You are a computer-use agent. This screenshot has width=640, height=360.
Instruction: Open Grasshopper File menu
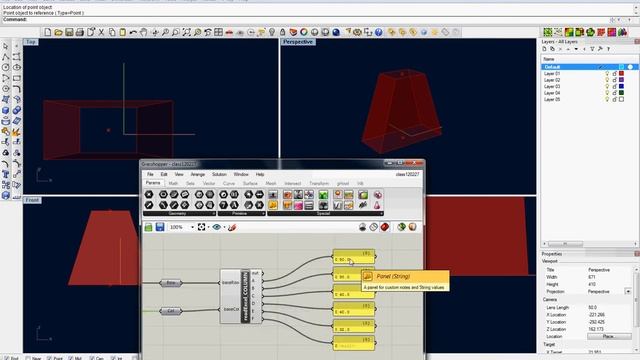click(x=150, y=174)
